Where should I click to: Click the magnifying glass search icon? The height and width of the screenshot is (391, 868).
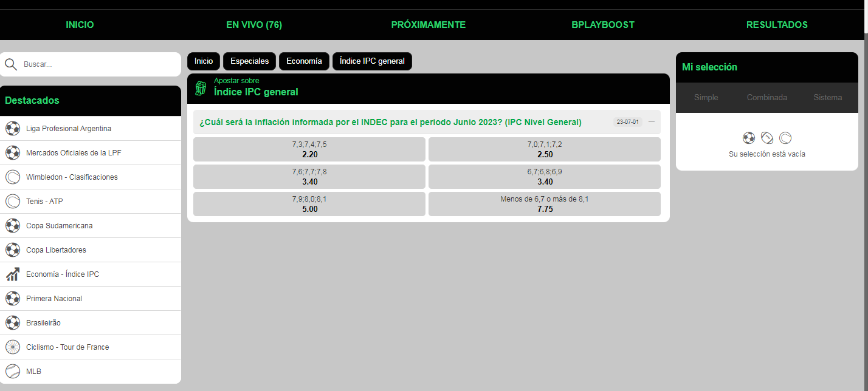[11, 64]
